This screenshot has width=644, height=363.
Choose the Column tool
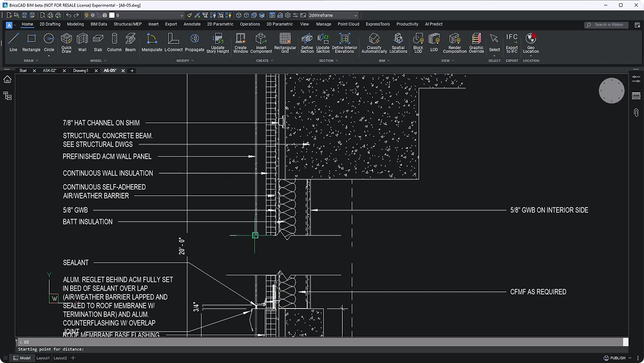(x=114, y=43)
